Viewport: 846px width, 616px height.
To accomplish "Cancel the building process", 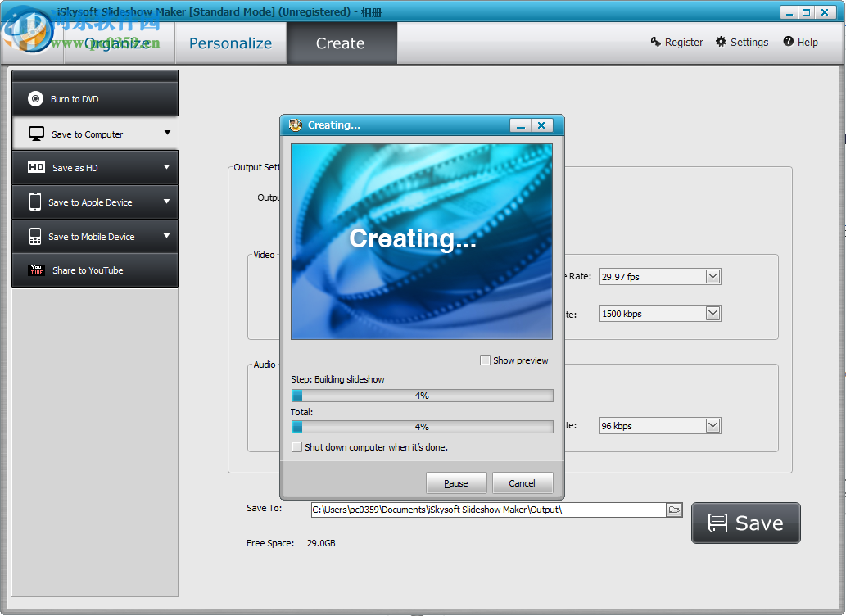I will 523,482.
